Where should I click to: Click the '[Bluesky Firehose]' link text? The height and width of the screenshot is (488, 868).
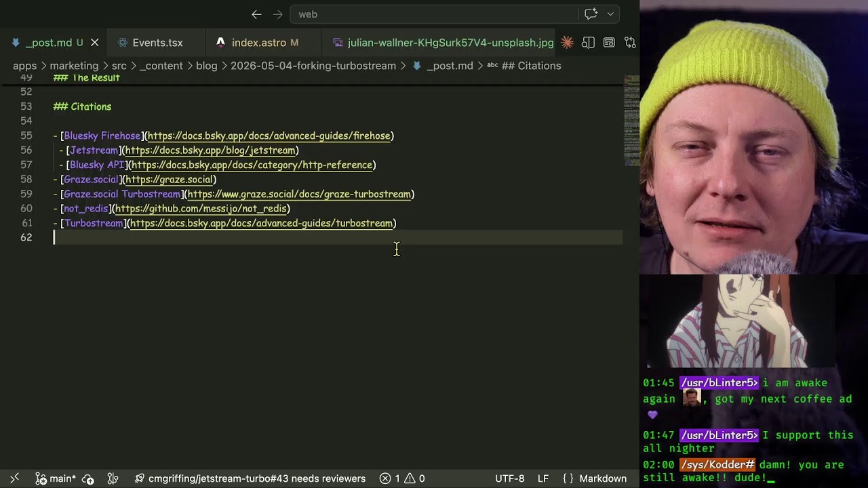102,136
